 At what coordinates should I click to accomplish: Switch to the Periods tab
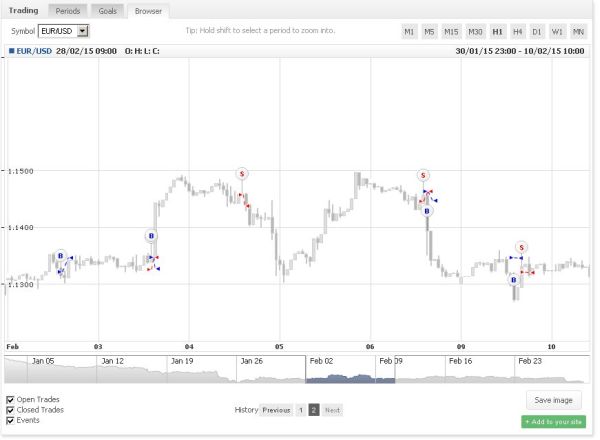[x=68, y=10]
